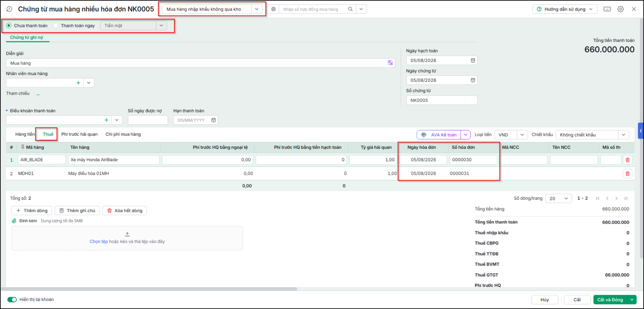Image resolution: width=644 pixels, height=309 pixels.
Task: Open Hướng dẫn sử dụng help
Action: tap(565, 9)
